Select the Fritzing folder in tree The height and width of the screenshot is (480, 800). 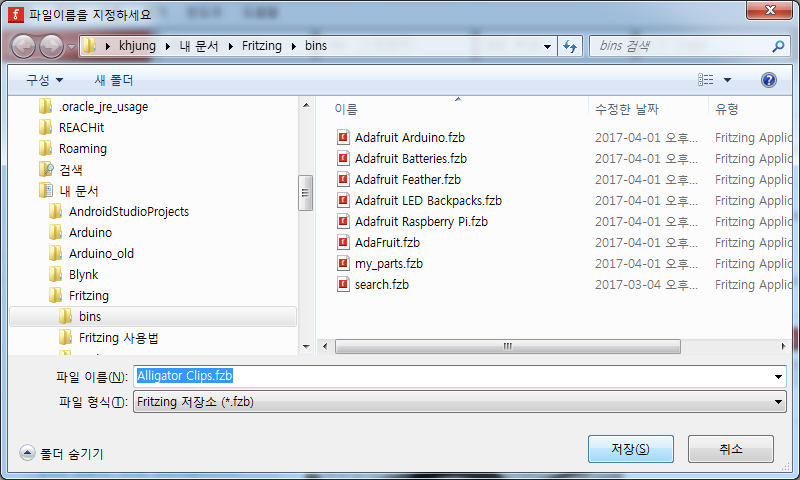89,295
